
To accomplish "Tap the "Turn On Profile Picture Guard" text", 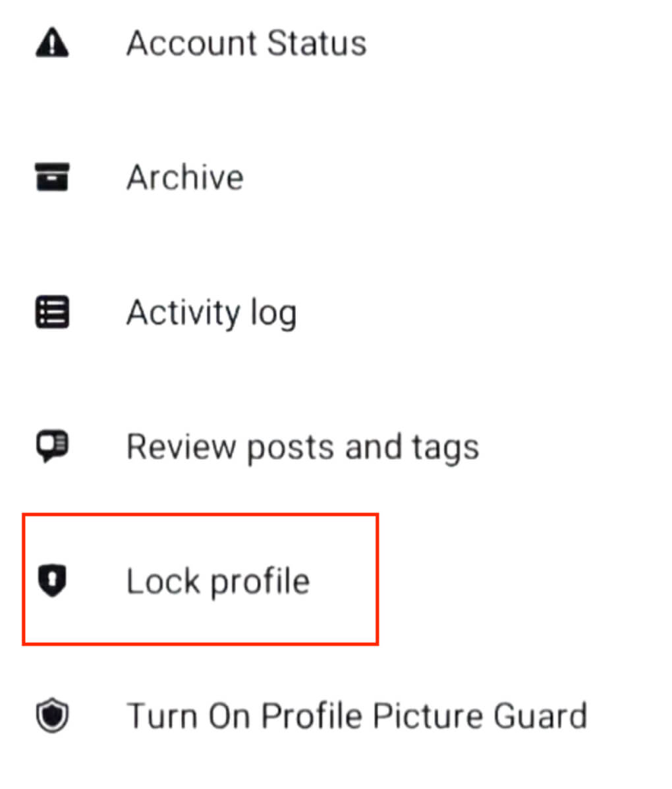I will click(x=356, y=716).
